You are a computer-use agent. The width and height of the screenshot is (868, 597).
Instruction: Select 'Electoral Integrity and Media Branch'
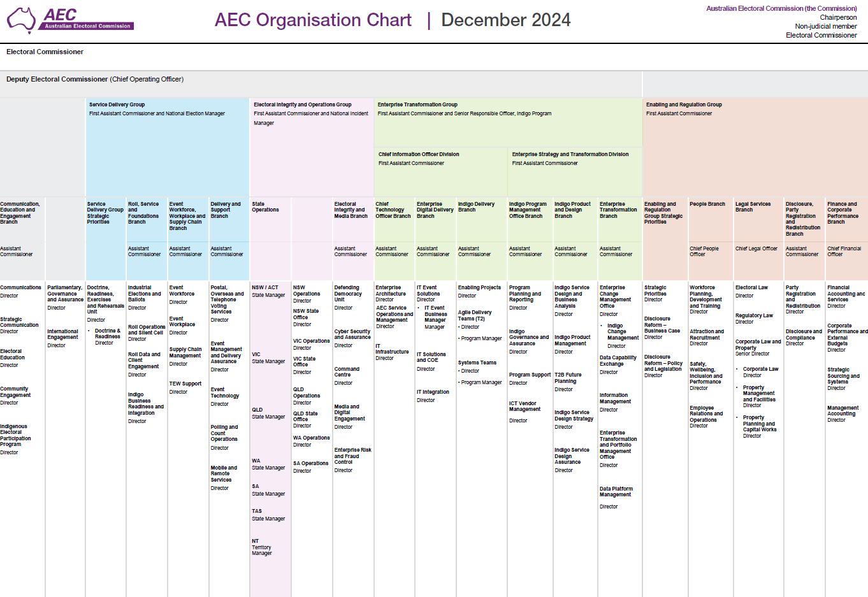pyautogui.click(x=351, y=210)
